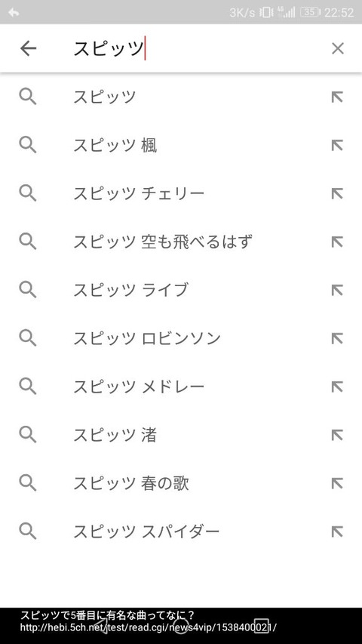This screenshot has width=362, height=644.
Task: Clear the search text with X icon
Action: (x=337, y=48)
